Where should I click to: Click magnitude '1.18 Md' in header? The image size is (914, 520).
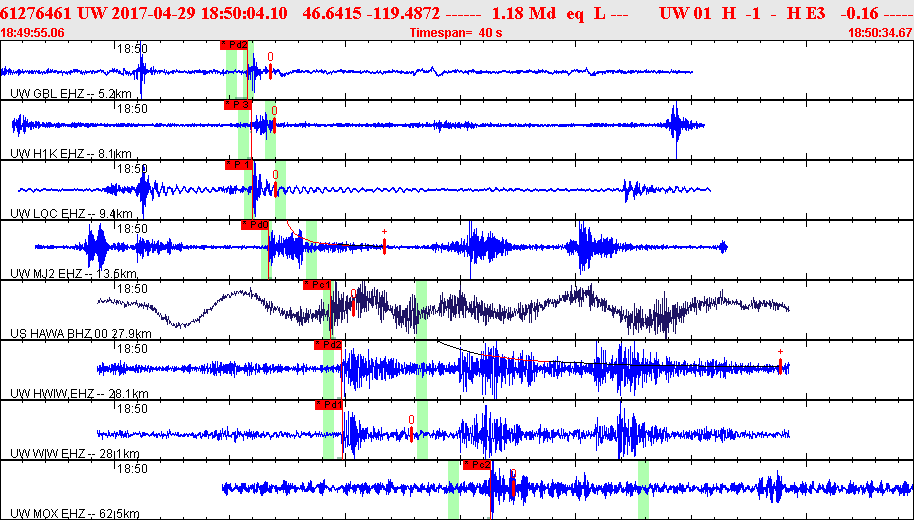click(523, 13)
